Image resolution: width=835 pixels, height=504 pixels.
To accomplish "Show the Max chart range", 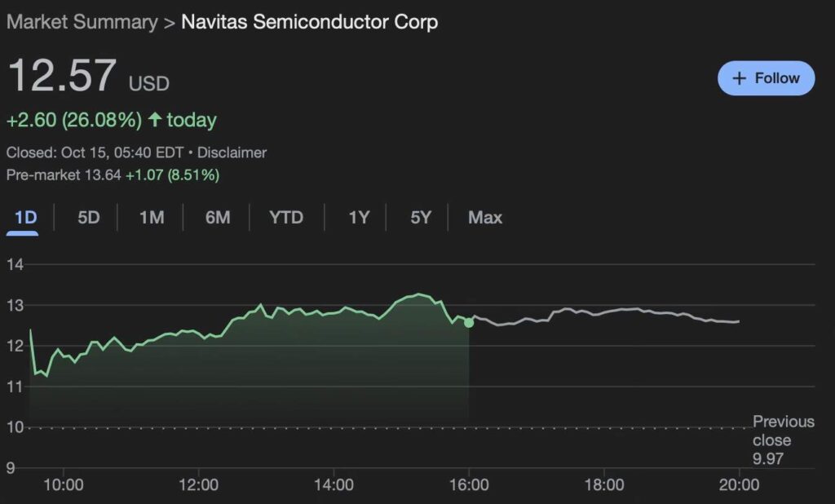I will click(x=485, y=218).
